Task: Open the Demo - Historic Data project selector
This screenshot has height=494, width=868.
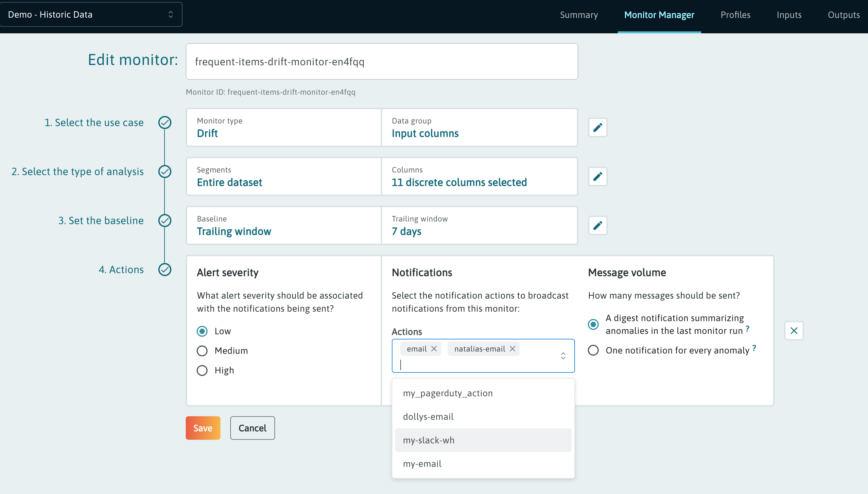Action: click(91, 14)
